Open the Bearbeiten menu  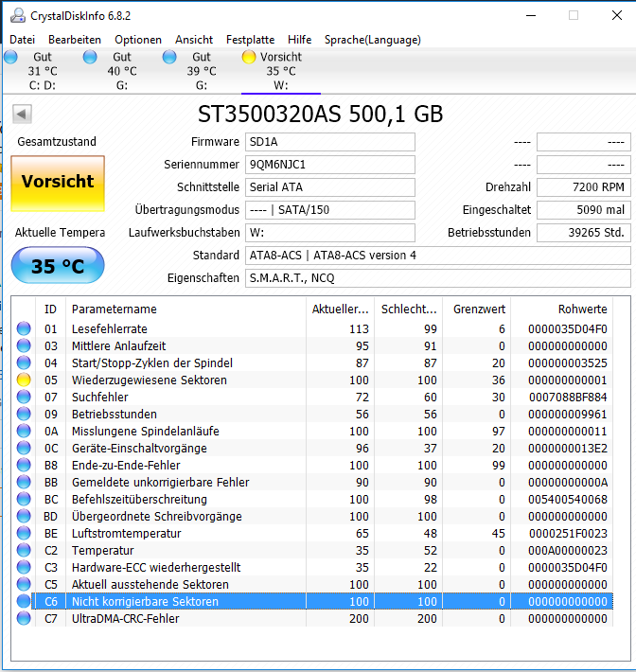click(x=75, y=40)
